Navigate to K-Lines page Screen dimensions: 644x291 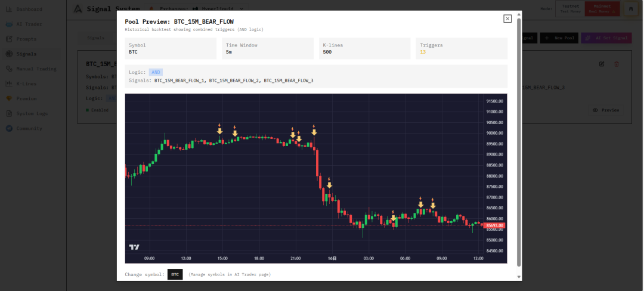tap(26, 83)
